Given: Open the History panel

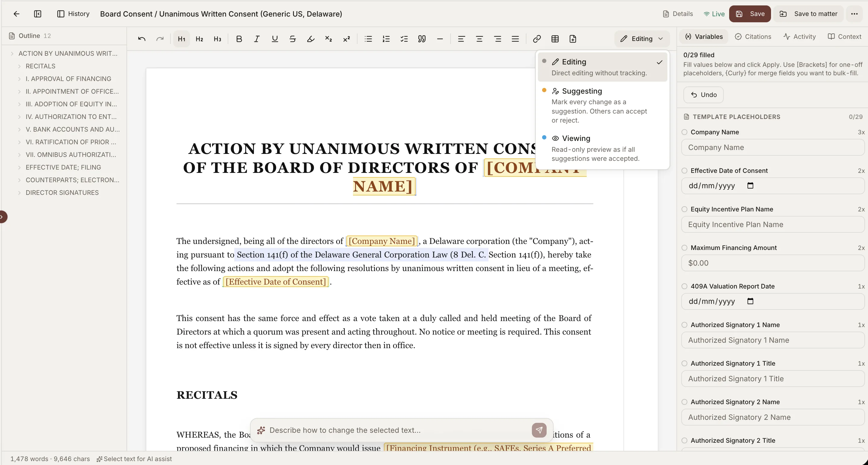Looking at the screenshot, I should [73, 14].
